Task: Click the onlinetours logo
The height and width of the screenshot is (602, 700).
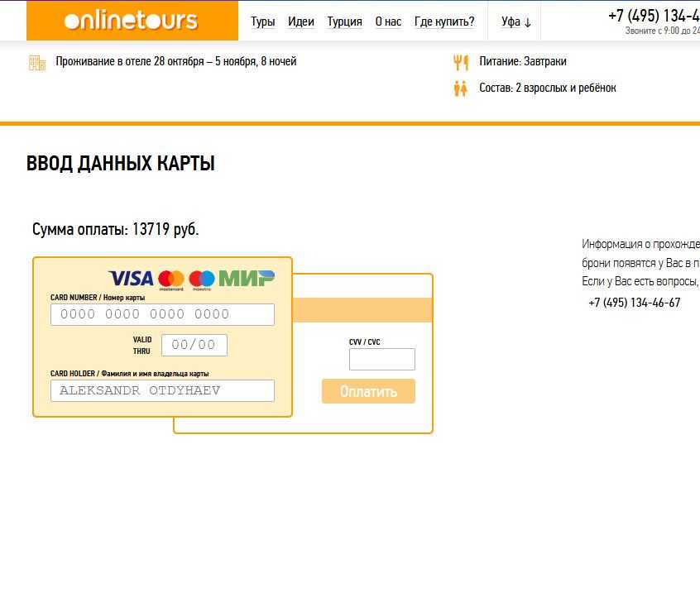Action: (132, 21)
